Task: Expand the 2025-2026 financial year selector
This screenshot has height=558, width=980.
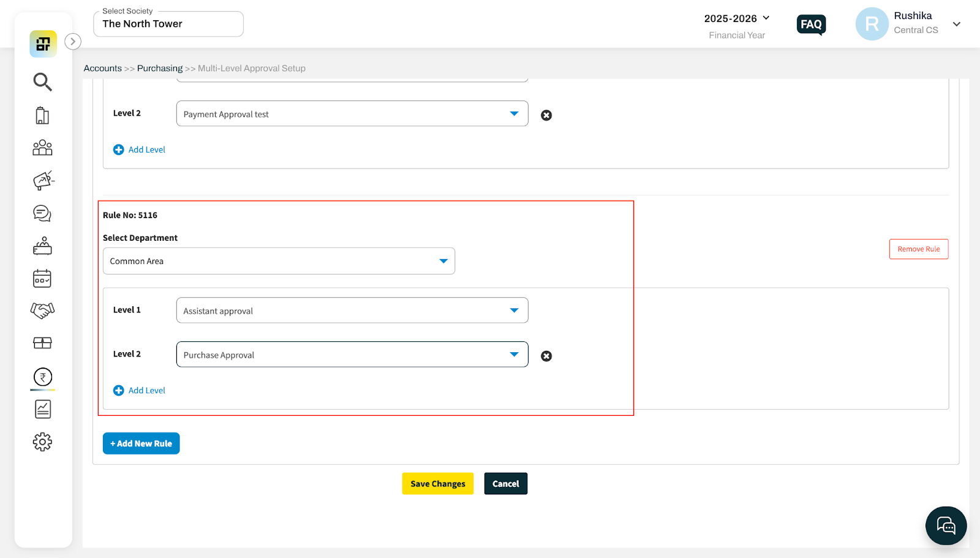Action: tap(737, 18)
